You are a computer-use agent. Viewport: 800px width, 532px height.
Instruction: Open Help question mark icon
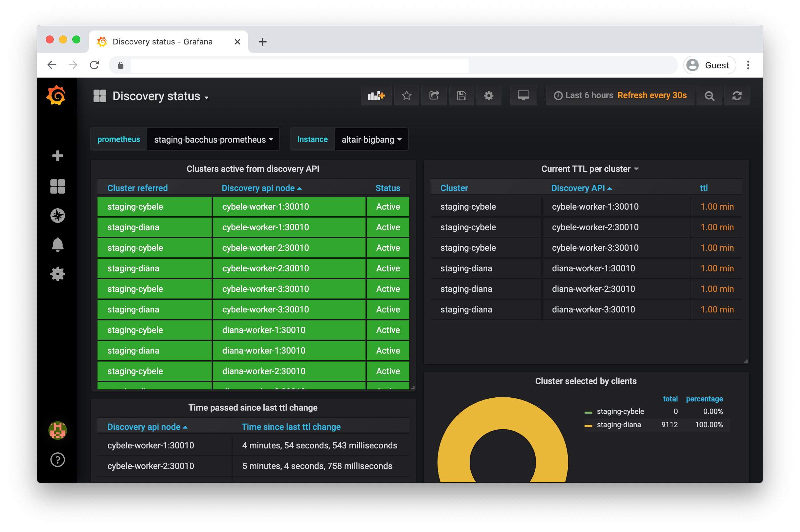coord(57,460)
